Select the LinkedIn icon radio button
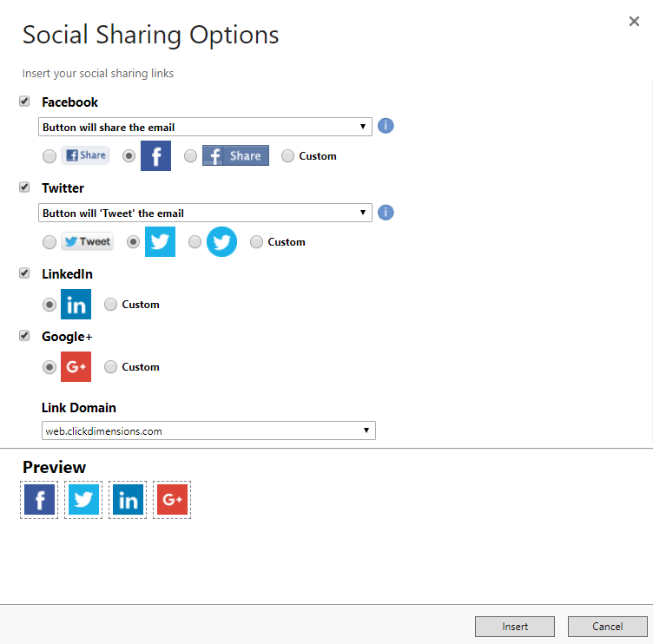 pos(49,305)
